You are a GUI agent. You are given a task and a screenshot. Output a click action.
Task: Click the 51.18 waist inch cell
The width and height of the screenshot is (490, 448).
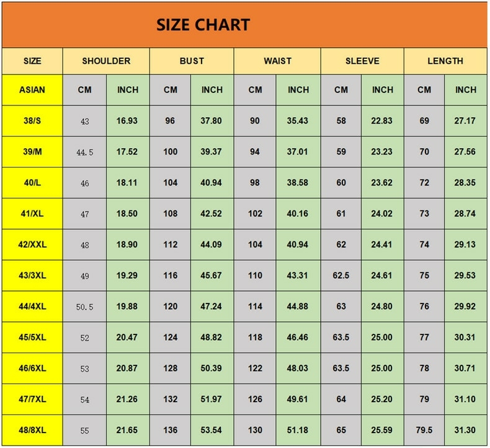(298, 430)
